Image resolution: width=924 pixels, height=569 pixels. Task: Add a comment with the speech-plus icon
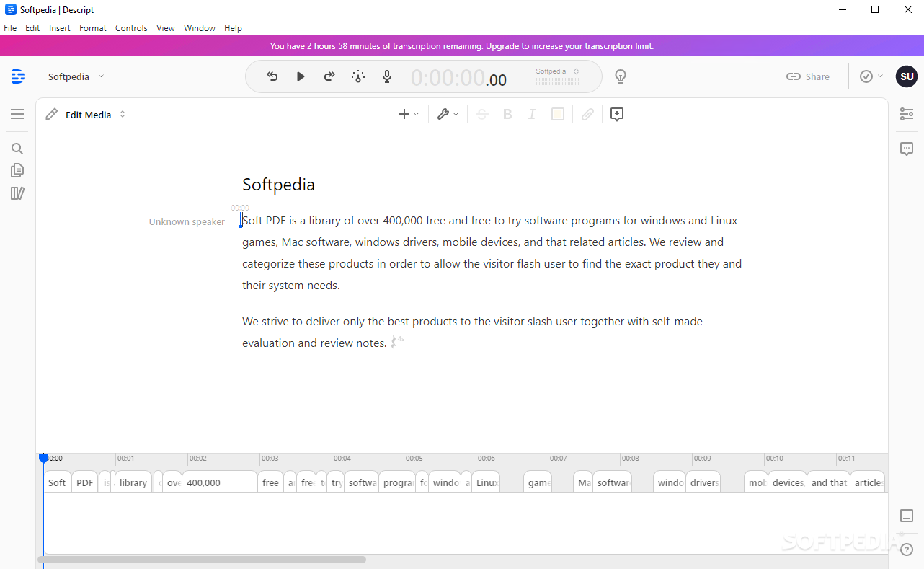[x=616, y=114]
